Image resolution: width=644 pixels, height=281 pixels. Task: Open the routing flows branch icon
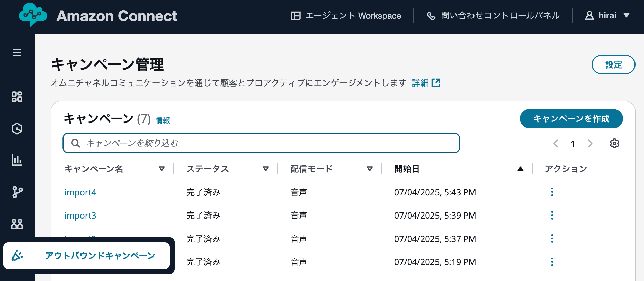(17, 192)
